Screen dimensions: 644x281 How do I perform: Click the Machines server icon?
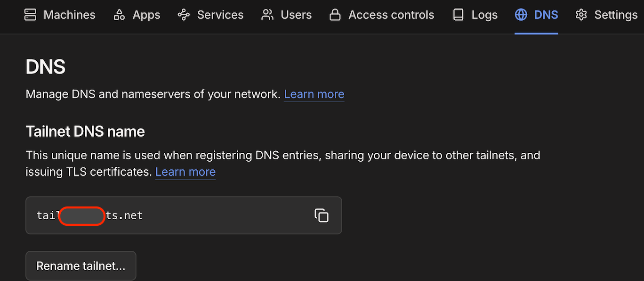coord(30,15)
